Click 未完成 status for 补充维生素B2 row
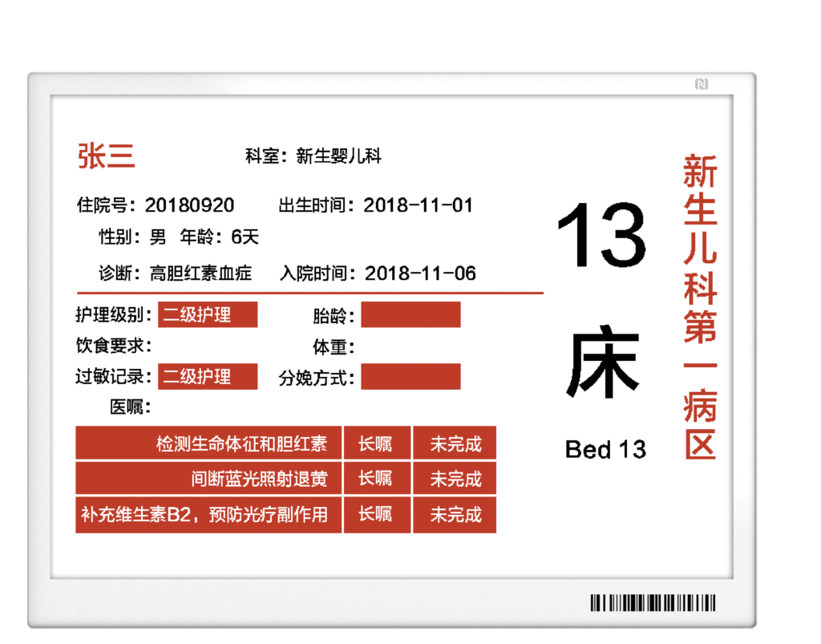This screenshot has height=644, width=821. (x=455, y=514)
